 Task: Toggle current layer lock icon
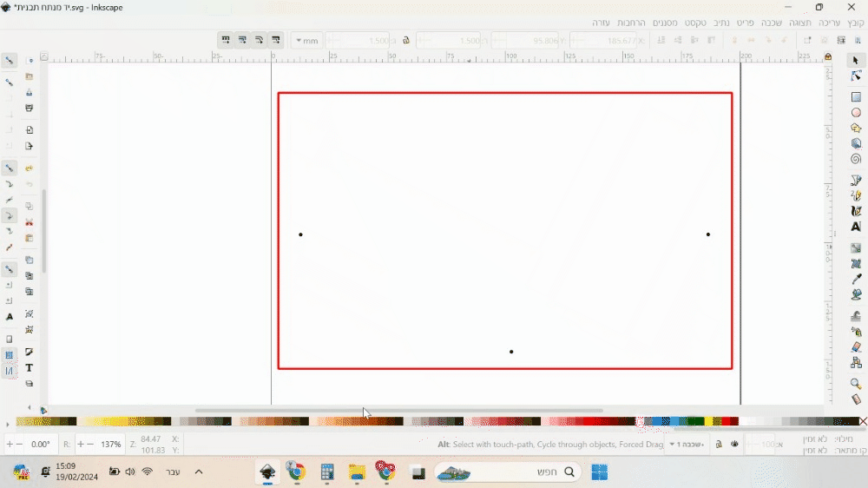click(719, 445)
